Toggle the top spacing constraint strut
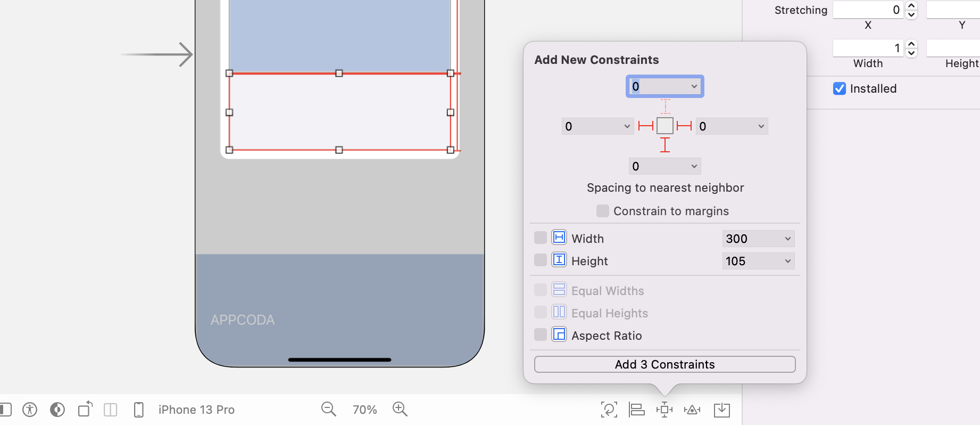This screenshot has width=980, height=425. (x=665, y=107)
